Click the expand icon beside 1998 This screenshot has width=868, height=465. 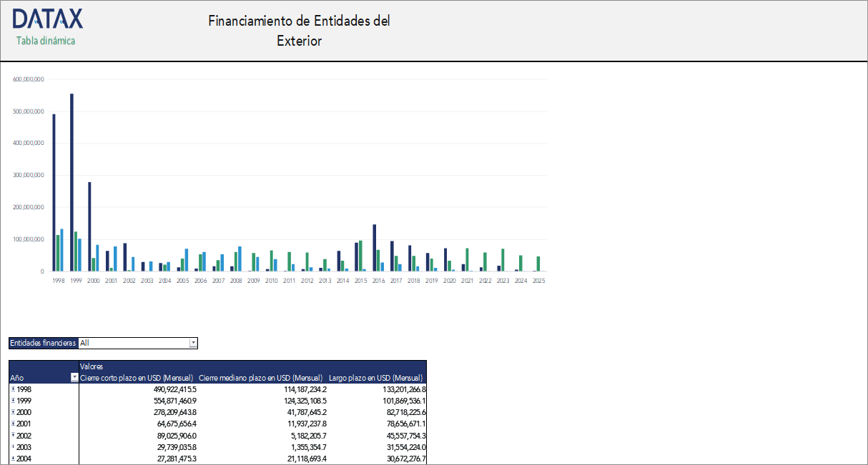tap(13, 389)
